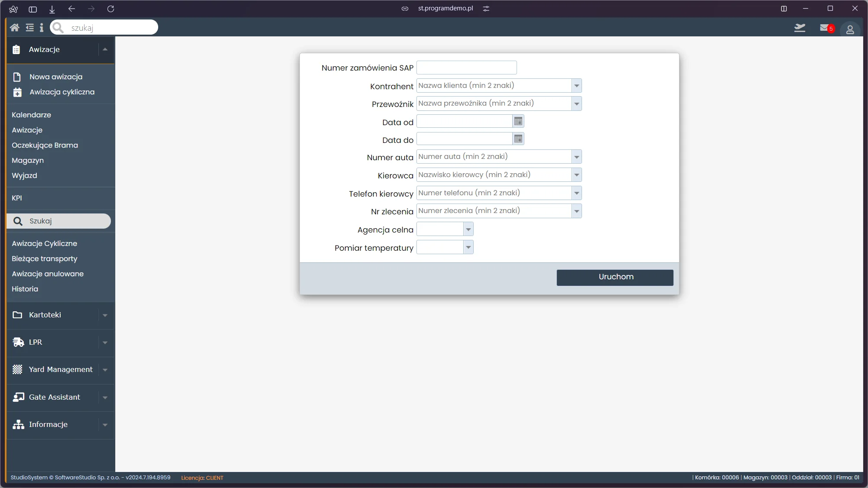
Task: Open KPI in sidebar
Action: 17,198
